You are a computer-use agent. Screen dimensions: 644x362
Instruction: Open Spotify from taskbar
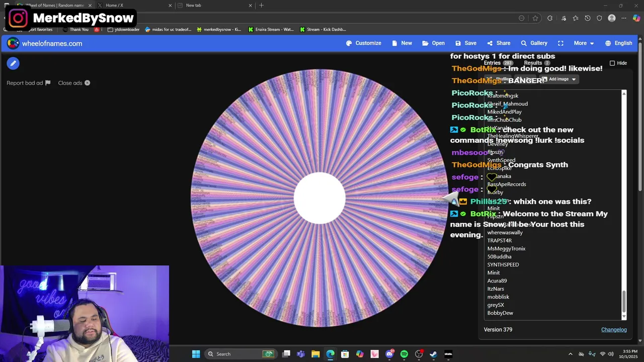pyautogui.click(x=404, y=354)
